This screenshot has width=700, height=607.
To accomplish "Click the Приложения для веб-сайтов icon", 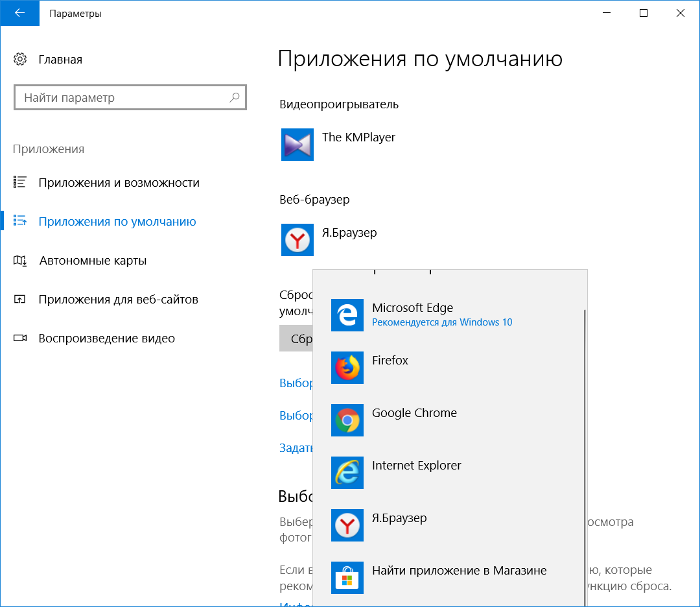I will 19,299.
